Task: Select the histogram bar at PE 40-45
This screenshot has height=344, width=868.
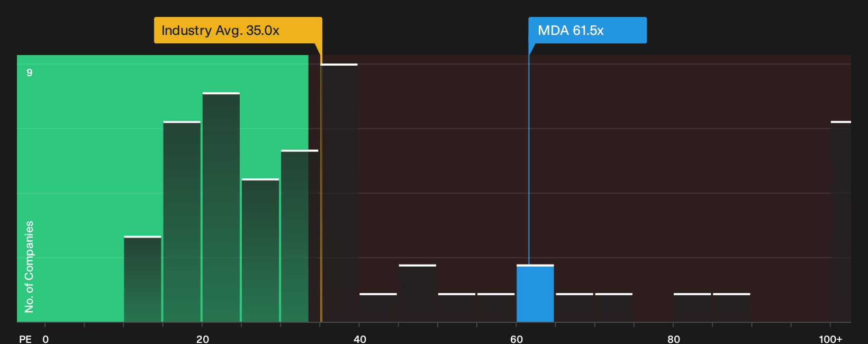Action: [x=378, y=307]
